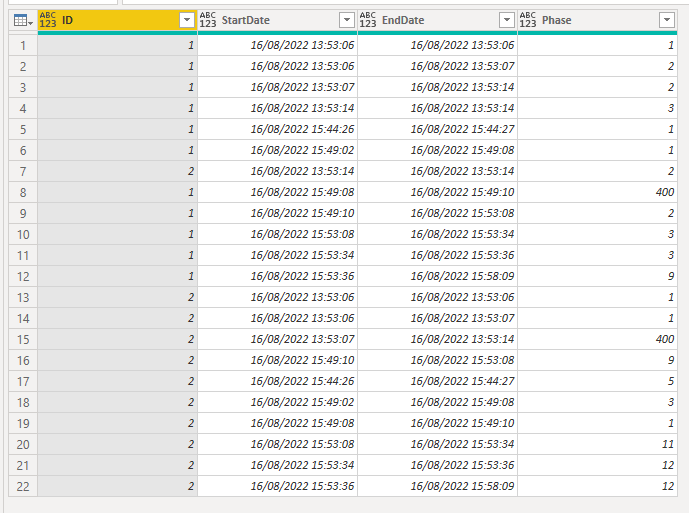Click EndDate cell 16/08/2022 15:58:09 in row 12
This screenshot has width=689, height=513.
coord(438,276)
